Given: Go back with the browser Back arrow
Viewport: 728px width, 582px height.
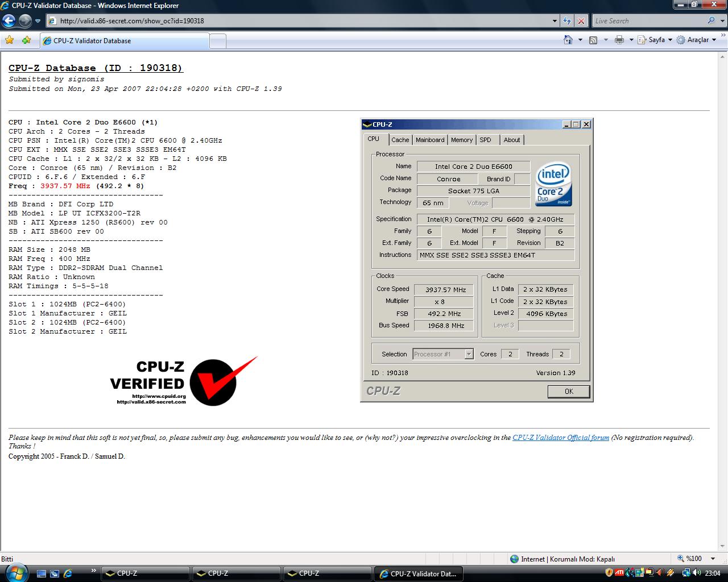Looking at the screenshot, I should pyautogui.click(x=9, y=21).
